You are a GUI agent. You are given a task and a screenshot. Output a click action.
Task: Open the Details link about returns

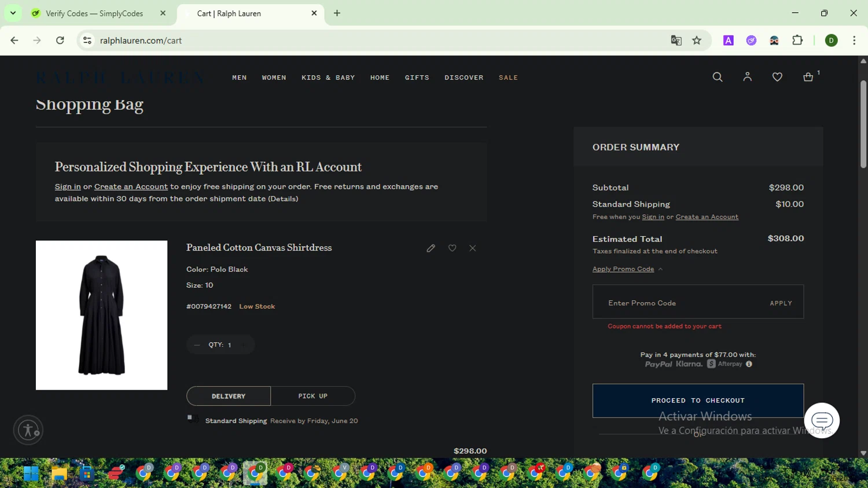coord(283,199)
